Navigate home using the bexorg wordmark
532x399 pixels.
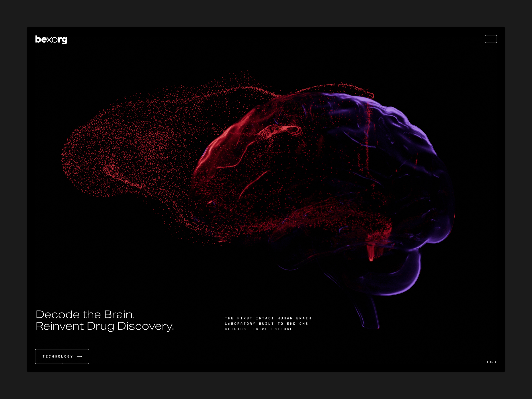[51, 39]
